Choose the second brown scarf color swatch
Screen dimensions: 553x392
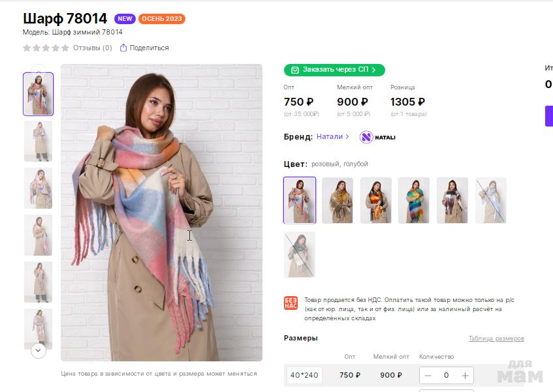pyautogui.click(x=338, y=200)
